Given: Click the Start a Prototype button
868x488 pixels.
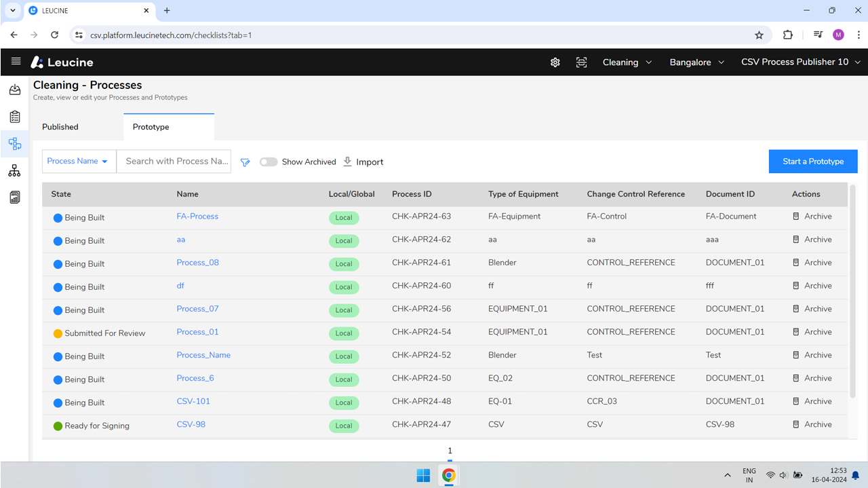Looking at the screenshot, I should pyautogui.click(x=812, y=161).
